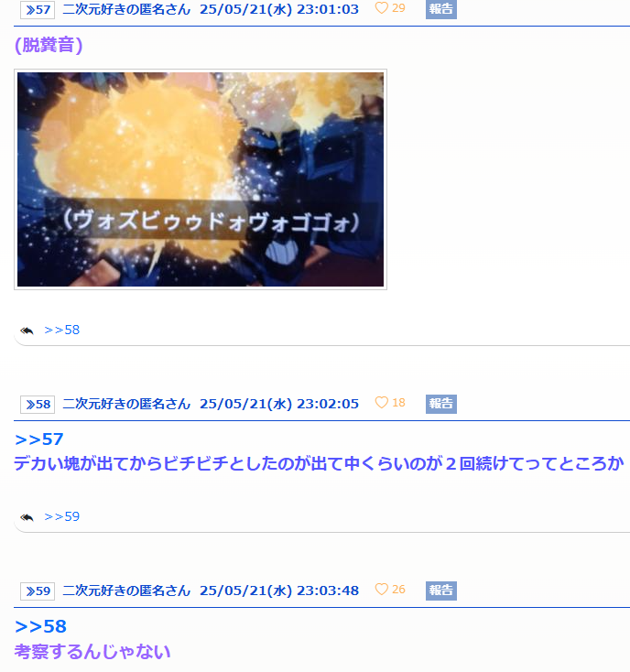Report post 57 with the 報告 button

441,9
